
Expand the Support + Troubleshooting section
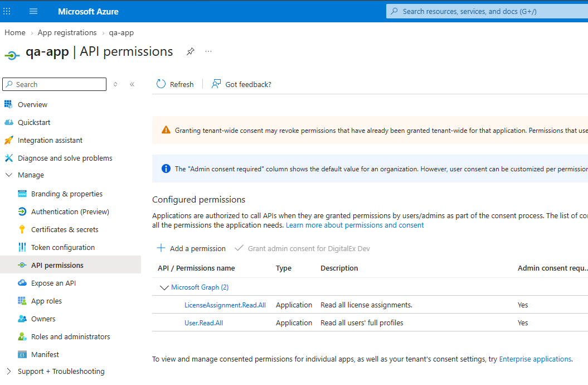[x=9, y=371]
